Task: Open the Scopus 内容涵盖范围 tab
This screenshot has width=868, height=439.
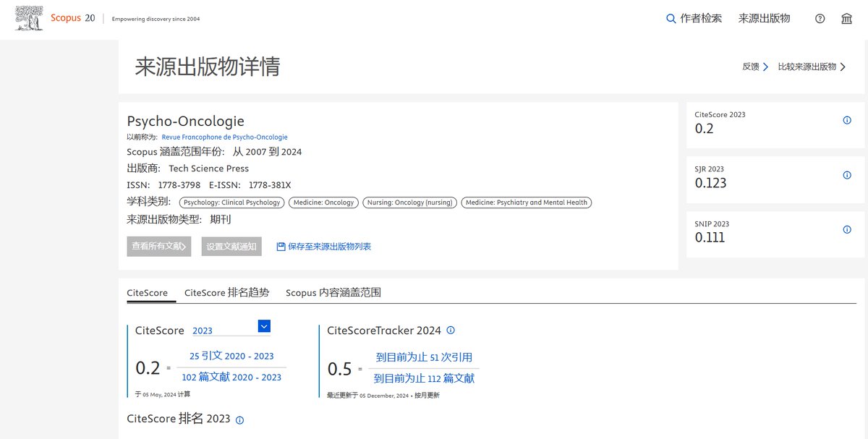Action: pyautogui.click(x=333, y=293)
